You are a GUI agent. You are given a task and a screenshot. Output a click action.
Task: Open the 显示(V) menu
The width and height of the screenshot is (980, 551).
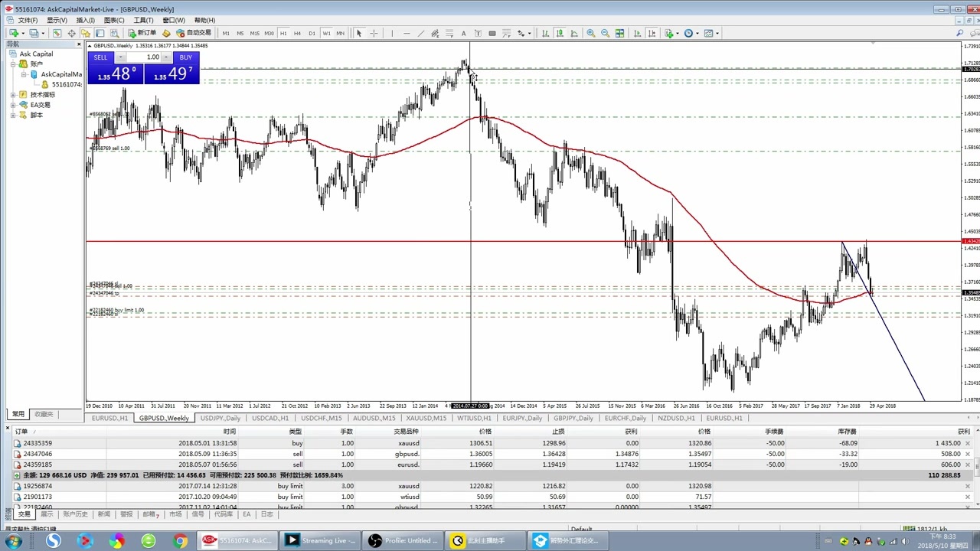tap(57, 20)
